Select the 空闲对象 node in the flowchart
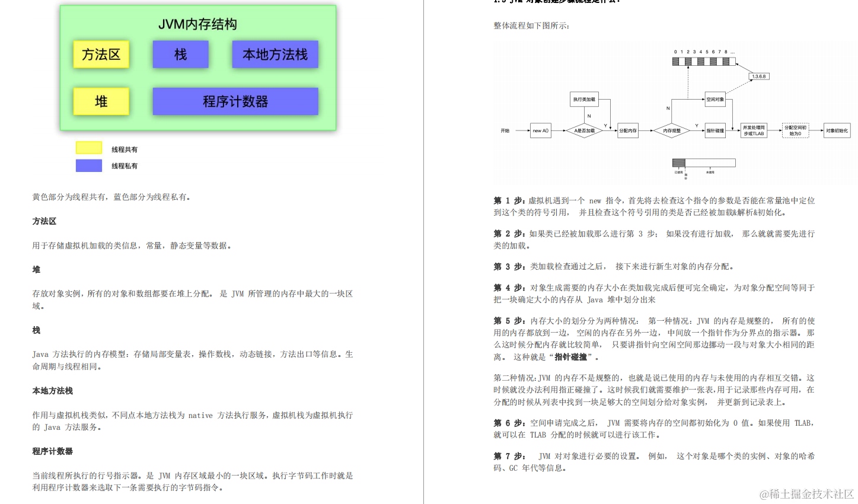Image resolution: width=858 pixels, height=504 pixels. [x=716, y=100]
